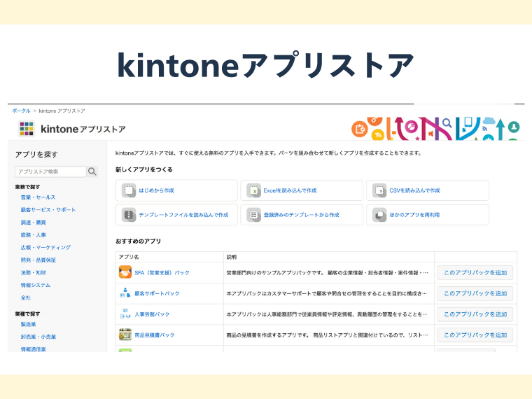The image size is (532, 399).
Task: Choose the 製造業 industry category
Action: 28,324
